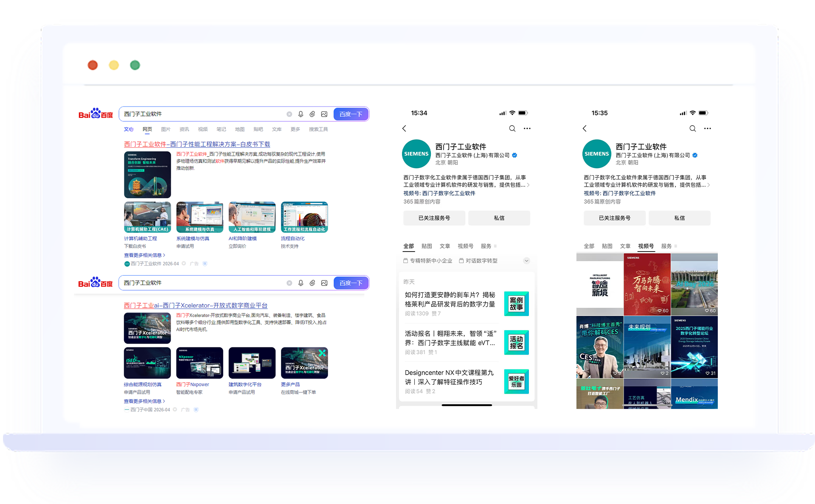Tap the back arrow on the 15:35 phone screen
Viewport: 815px width, 504px height.
point(585,128)
